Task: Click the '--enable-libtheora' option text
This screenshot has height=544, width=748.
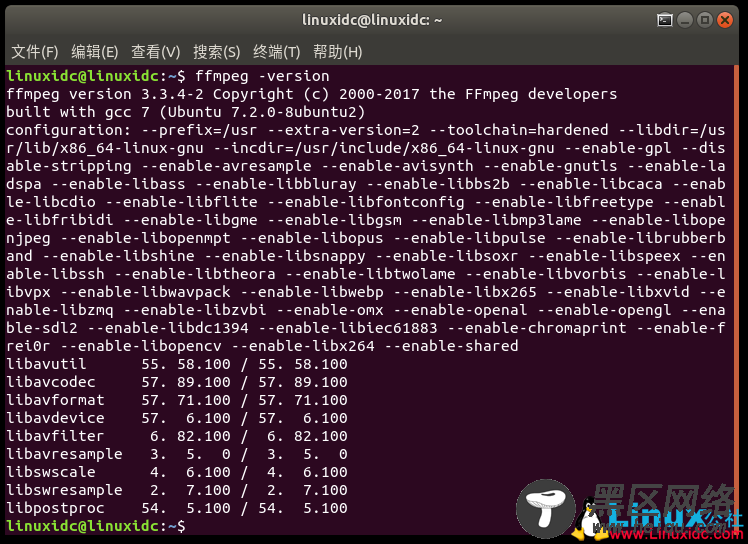Action: (195, 274)
